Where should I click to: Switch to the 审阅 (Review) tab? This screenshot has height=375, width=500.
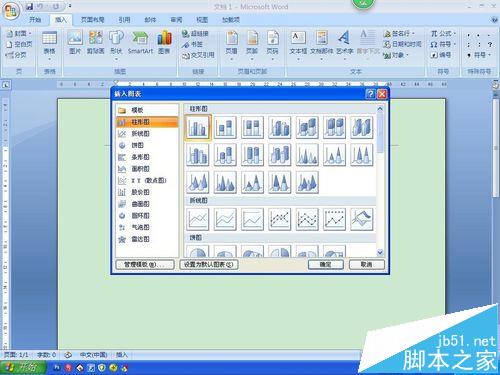point(176,20)
